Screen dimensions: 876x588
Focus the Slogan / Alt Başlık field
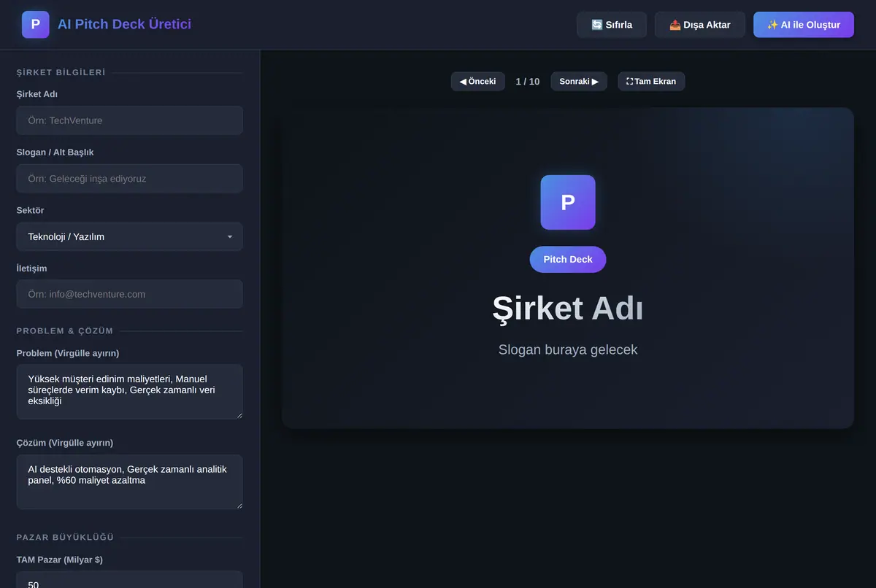pyautogui.click(x=129, y=178)
